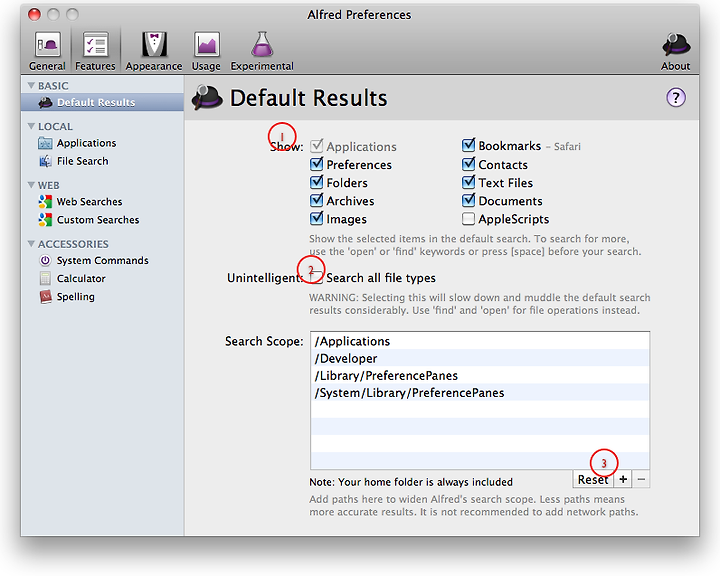The height and width of the screenshot is (576, 720).
Task: Open Spelling settings in sidebar
Action: click(76, 297)
